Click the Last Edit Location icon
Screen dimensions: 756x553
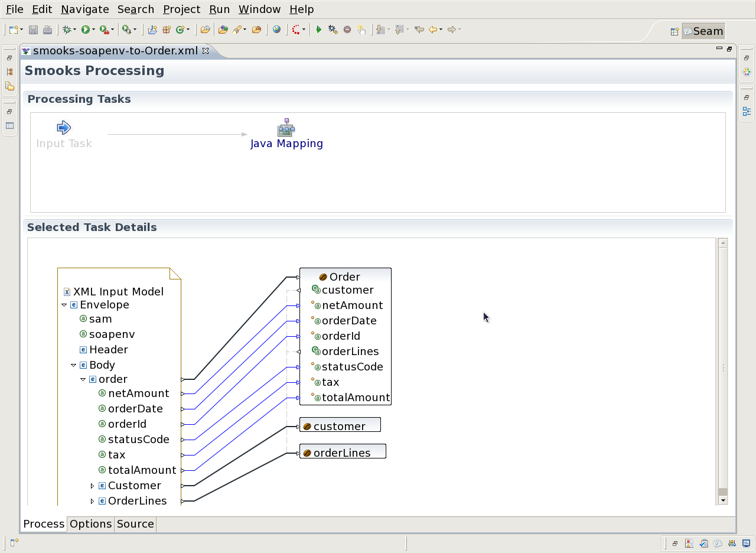tap(419, 30)
